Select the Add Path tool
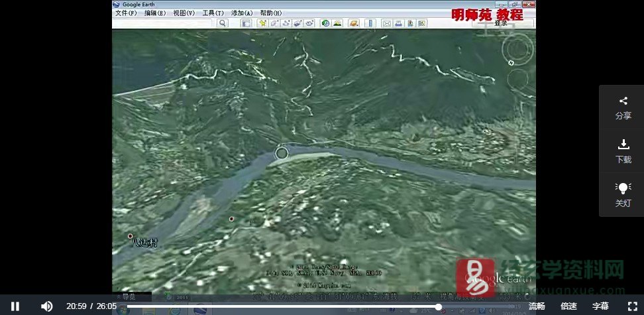Viewport: 644px width, 315px height. tap(286, 23)
